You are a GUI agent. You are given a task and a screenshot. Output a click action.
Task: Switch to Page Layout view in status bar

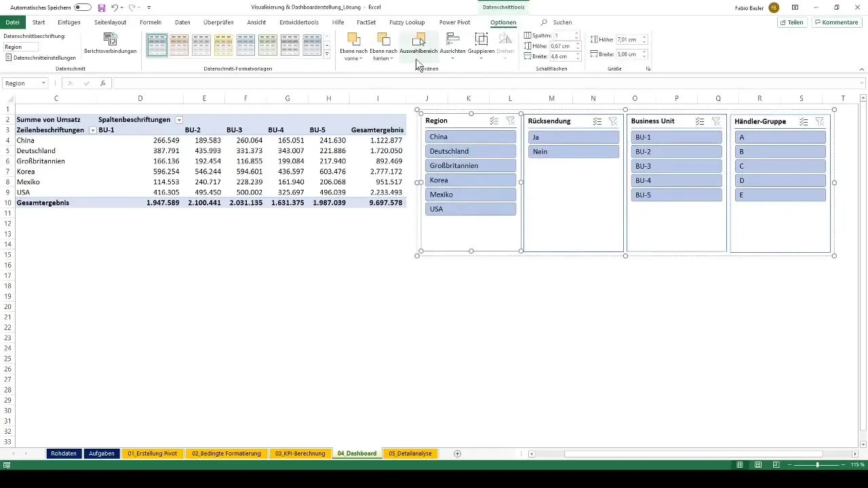click(758, 465)
